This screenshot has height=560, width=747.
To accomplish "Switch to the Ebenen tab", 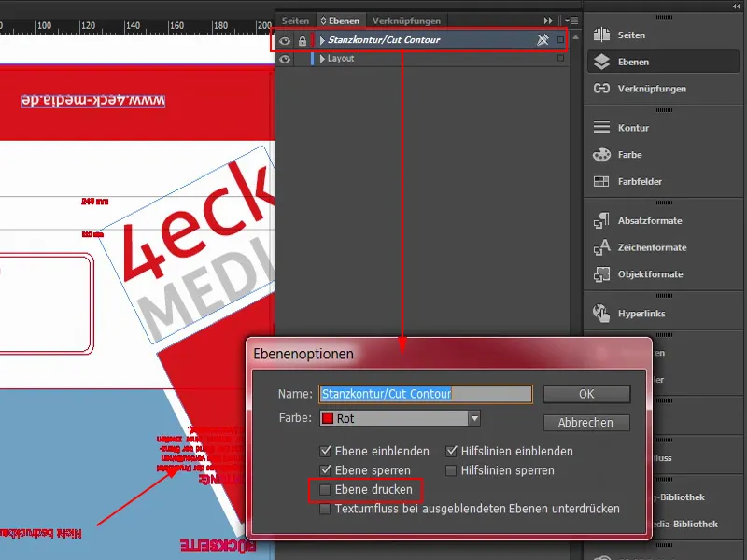I will pyautogui.click(x=340, y=21).
